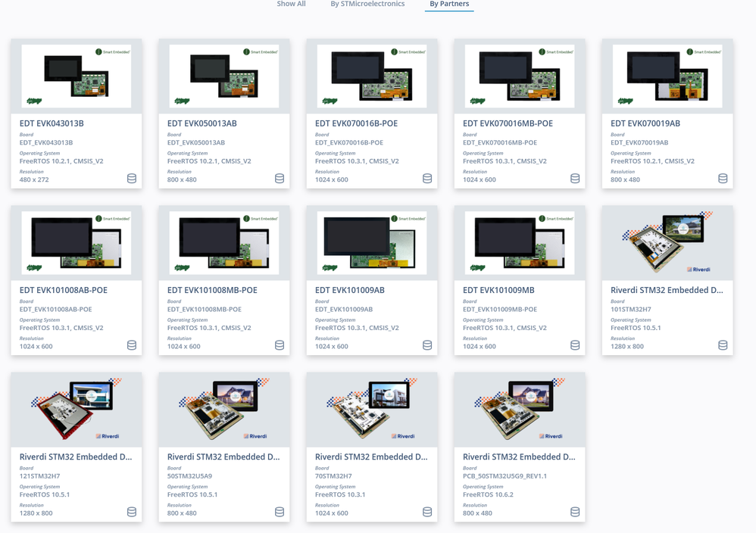Image resolution: width=756 pixels, height=533 pixels.
Task: Click database icon on EDT EVK070016MB-POE card
Action: [x=575, y=179]
